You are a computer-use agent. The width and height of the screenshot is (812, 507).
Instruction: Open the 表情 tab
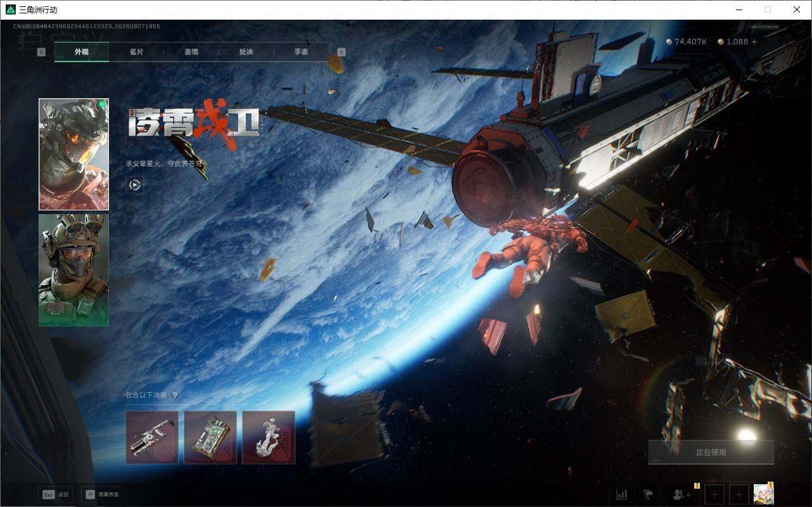click(191, 52)
